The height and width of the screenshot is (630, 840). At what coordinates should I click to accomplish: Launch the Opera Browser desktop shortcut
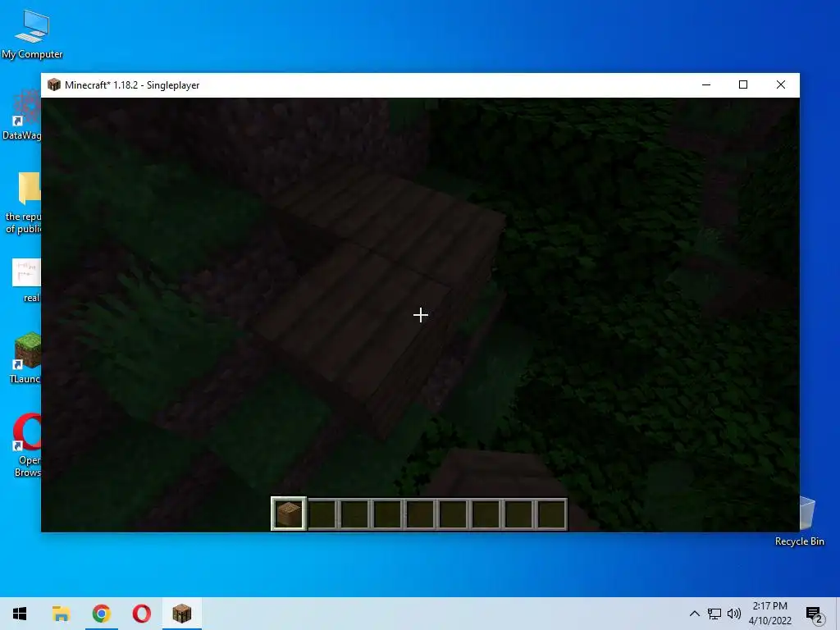pyautogui.click(x=27, y=445)
